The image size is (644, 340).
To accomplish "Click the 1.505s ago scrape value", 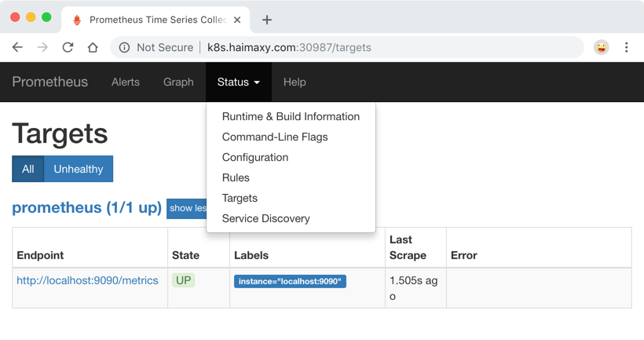I will tap(413, 288).
